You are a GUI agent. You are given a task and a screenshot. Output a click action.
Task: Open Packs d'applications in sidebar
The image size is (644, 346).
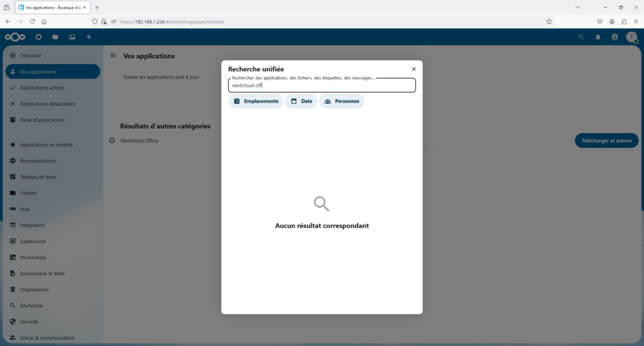pyautogui.click(x=42, y=120)
